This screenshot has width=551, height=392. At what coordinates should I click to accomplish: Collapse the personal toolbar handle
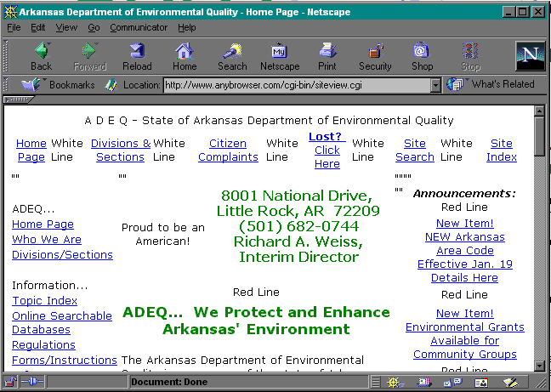tap(18, 99)
